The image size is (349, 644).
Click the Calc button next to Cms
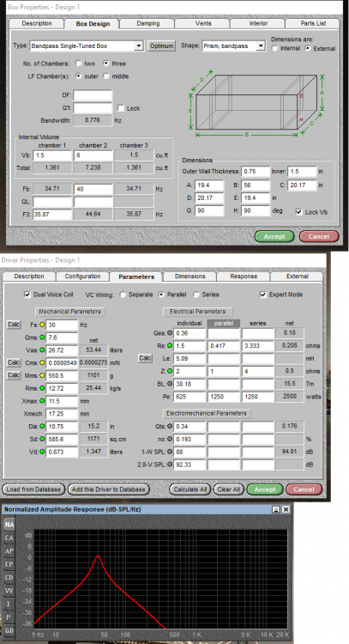[14, 362]
